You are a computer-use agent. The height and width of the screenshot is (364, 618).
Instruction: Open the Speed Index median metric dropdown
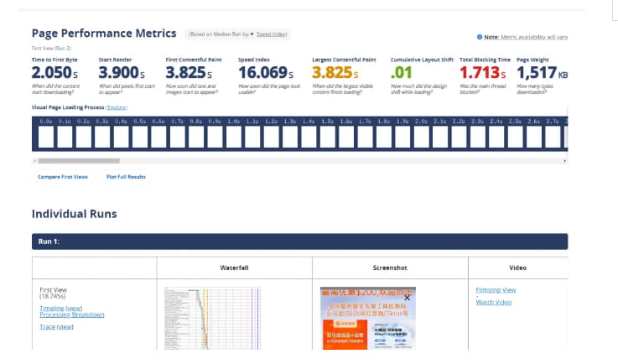pos(270,34)
